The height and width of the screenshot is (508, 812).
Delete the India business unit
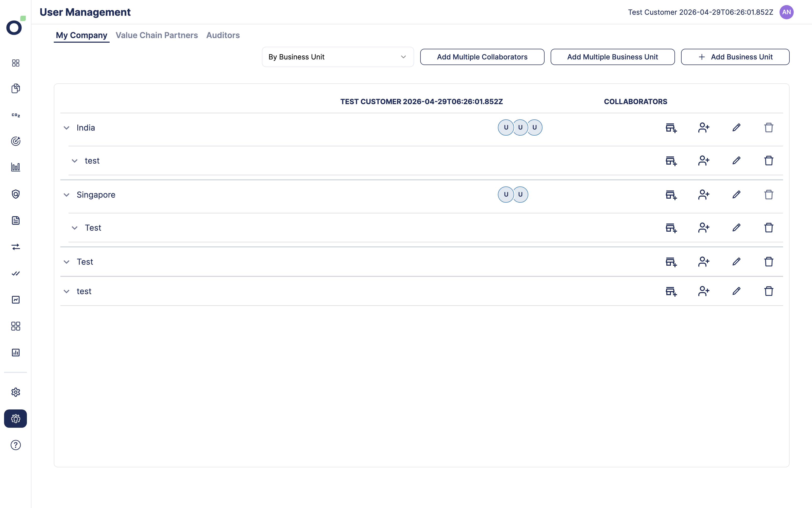click(x=769, y=128)
